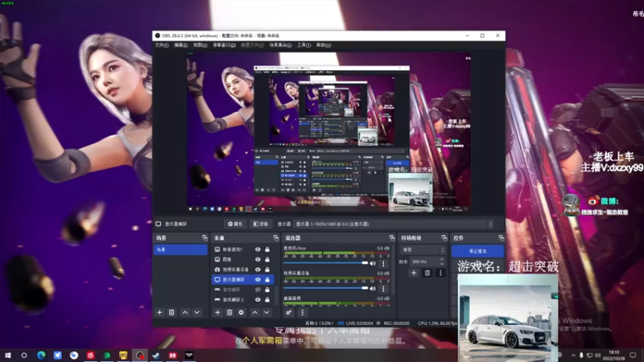Screen dimensions: 644x362
Task: Click 视频采集设备 volume slider in mixer
Action: coord(326,288)
